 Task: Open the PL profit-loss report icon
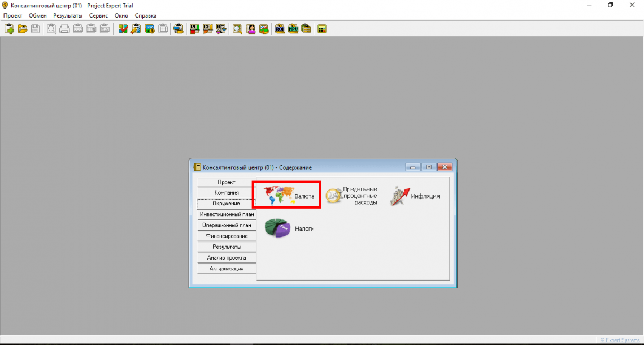pos(194,29)
